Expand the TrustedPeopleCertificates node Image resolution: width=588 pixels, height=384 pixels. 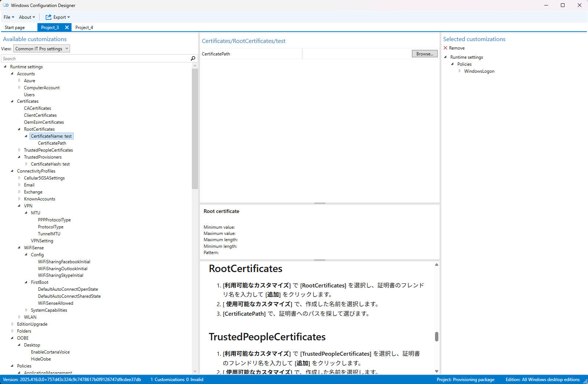tap(19, 150)
